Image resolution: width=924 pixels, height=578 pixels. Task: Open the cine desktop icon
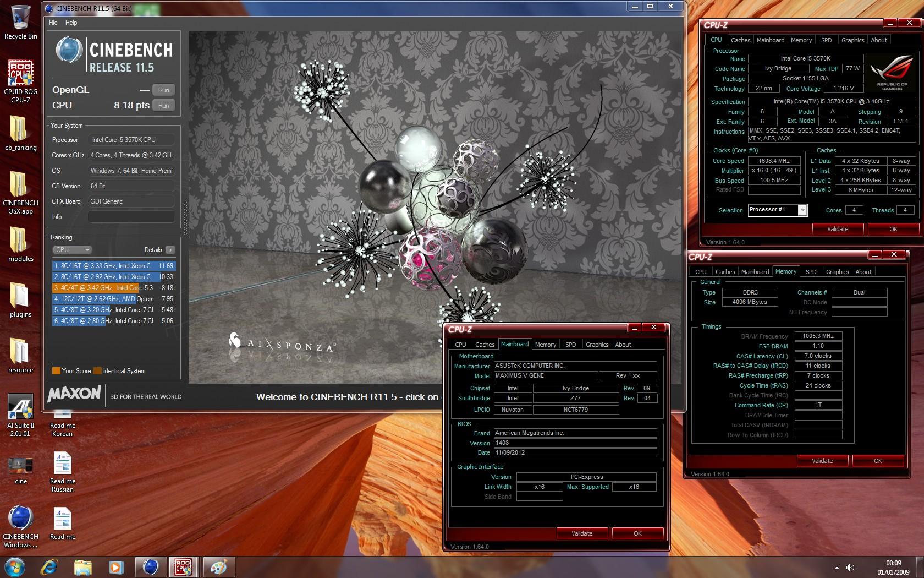20,471
